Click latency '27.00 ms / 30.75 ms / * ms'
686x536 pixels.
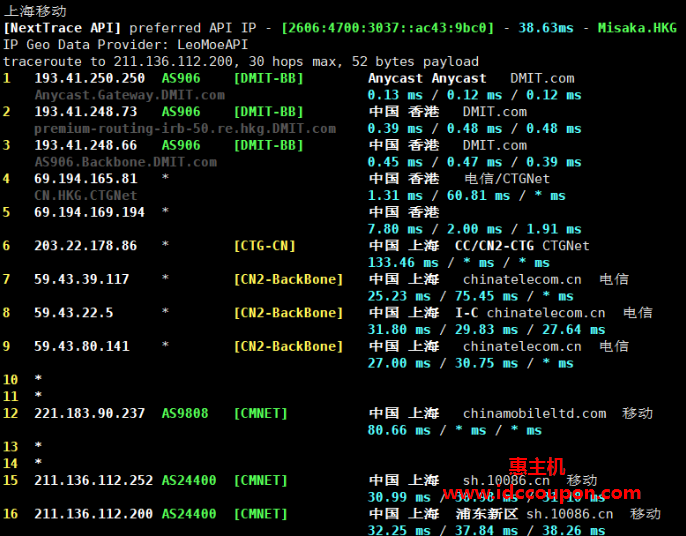pyautogui.click(x=470, y=363)
